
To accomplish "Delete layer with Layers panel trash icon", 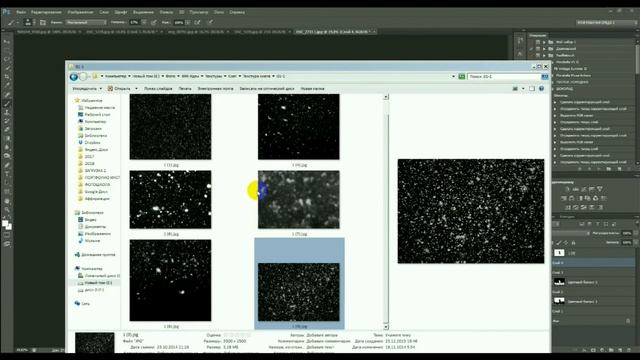I will pyautogui.click(x=629, y=350).
